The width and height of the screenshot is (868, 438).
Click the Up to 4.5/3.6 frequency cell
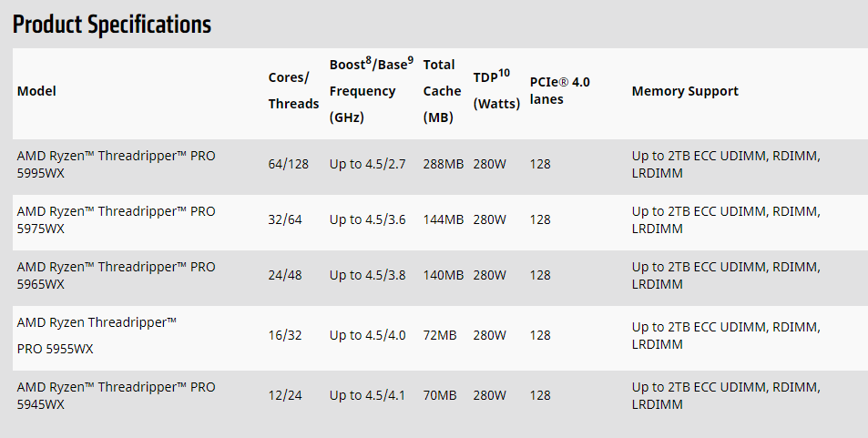click(x=367, y=220)
